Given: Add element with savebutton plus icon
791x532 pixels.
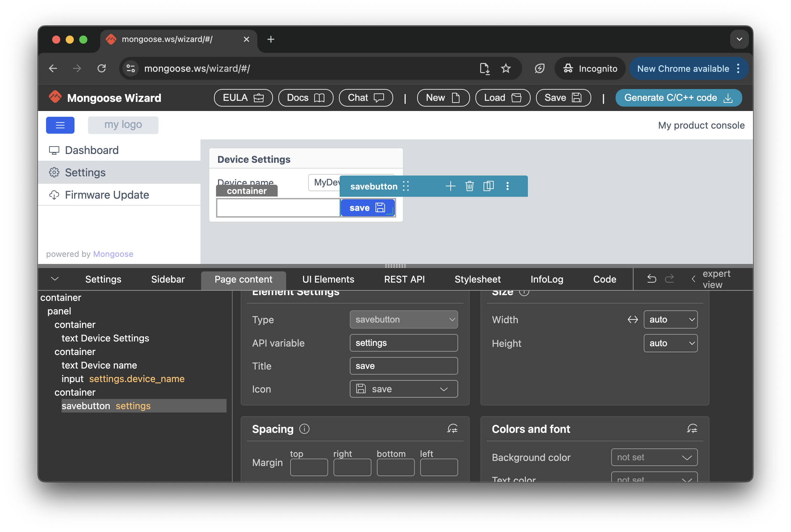Looking at the screenshot, I should click(x=450, y=186).
